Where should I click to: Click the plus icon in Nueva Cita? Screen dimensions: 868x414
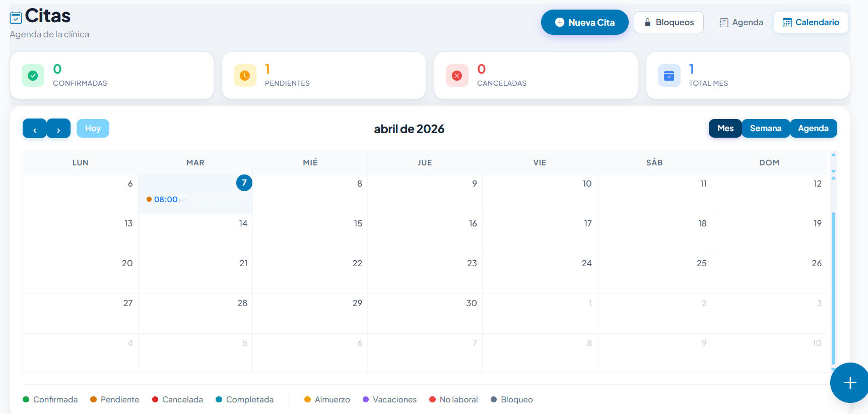559,22
